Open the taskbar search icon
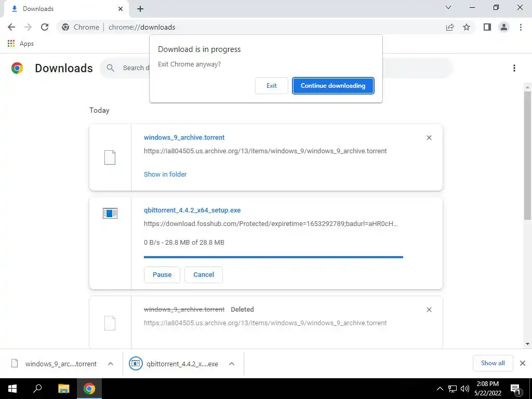 [37, 389]
